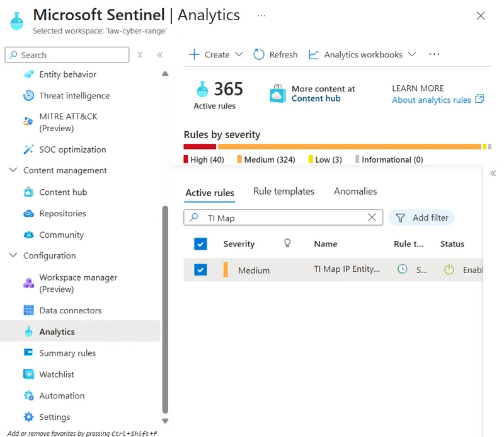Click the SOC optimization wand icon

tap(28, 149)
